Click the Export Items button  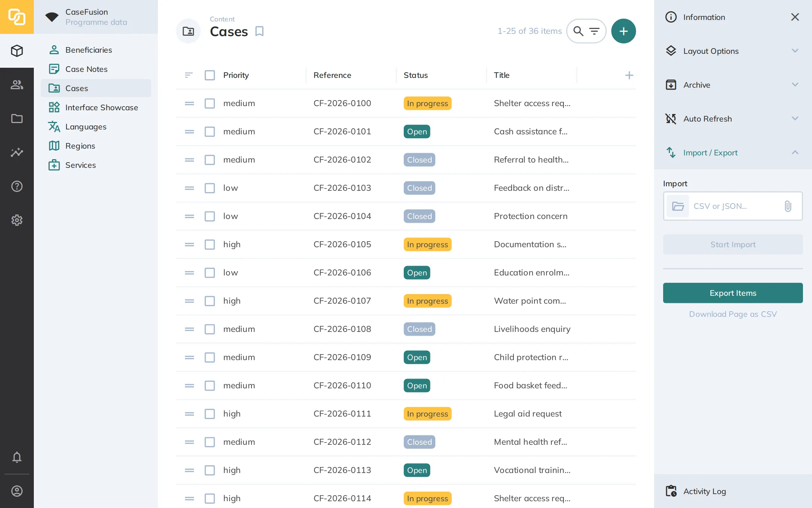point(733,293)
